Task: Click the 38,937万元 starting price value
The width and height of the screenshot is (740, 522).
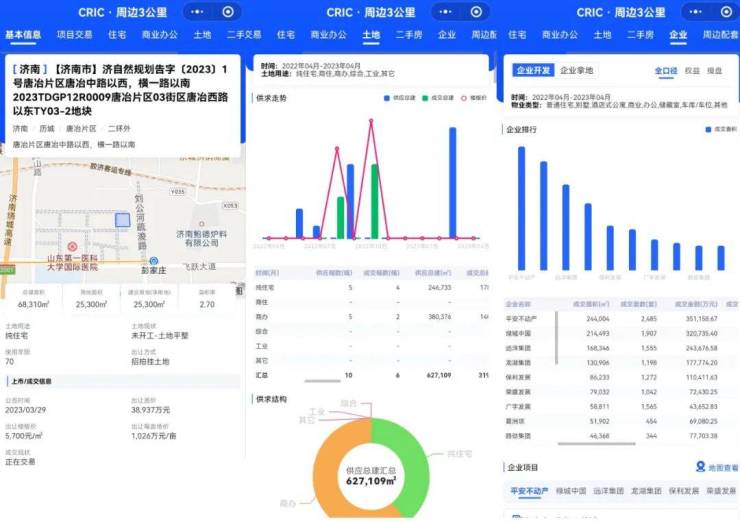Action: click(x=151, y=410)
